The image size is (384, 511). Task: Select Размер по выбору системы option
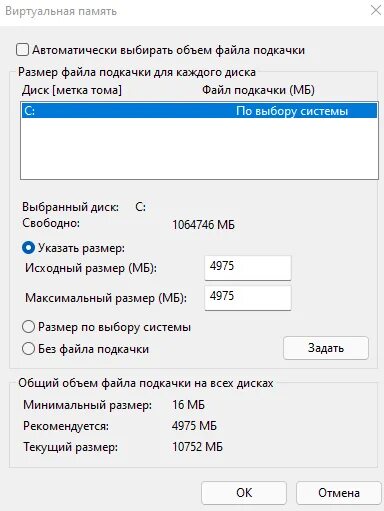tap(28, 327)
